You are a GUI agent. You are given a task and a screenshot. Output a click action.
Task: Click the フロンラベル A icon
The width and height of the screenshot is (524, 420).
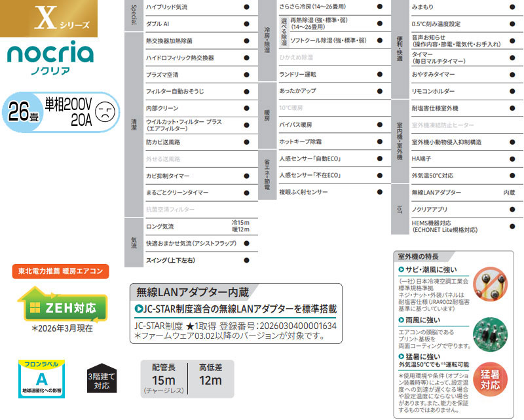(41, 379)
